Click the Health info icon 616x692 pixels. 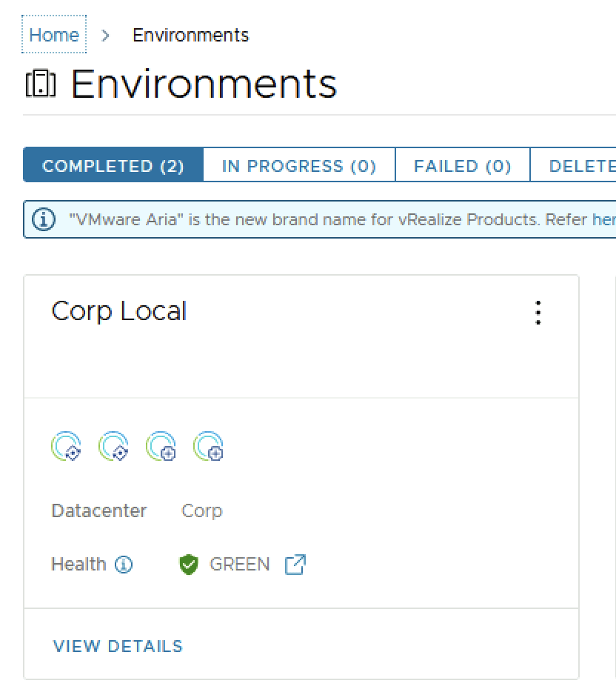tap(124, 564)
